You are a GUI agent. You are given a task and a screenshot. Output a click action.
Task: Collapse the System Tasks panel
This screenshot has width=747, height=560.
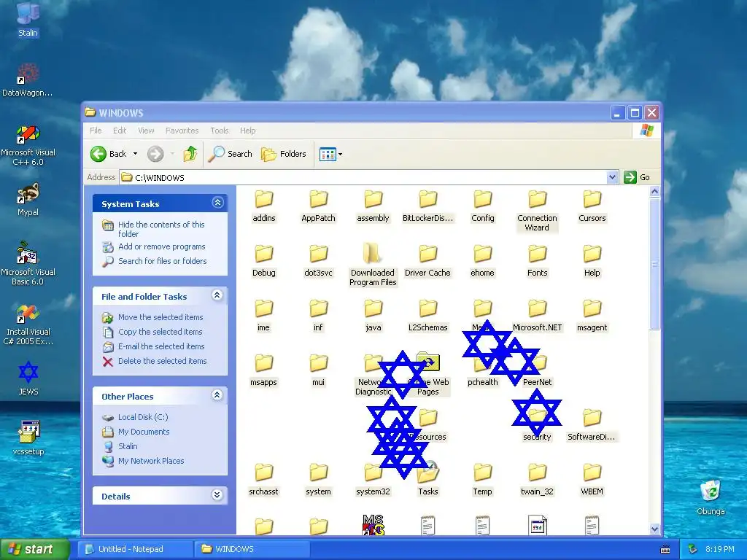tap(217, 203)
